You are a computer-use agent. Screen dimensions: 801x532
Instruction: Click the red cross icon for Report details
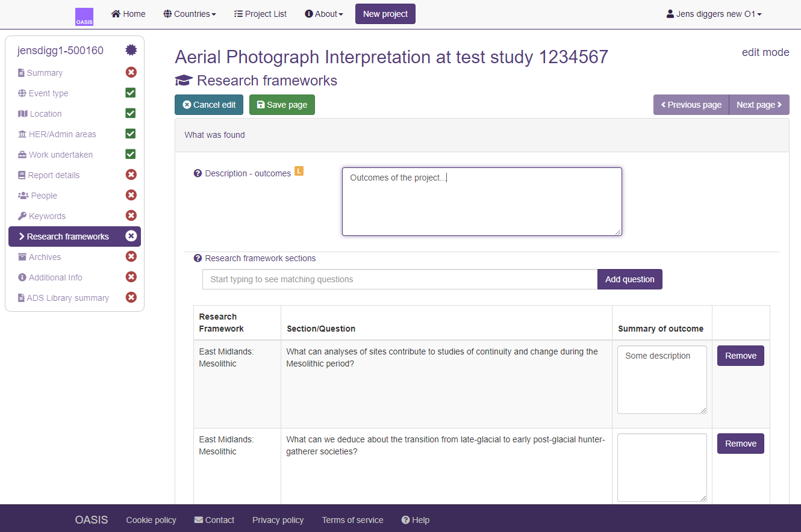click(x=131, y=175)
